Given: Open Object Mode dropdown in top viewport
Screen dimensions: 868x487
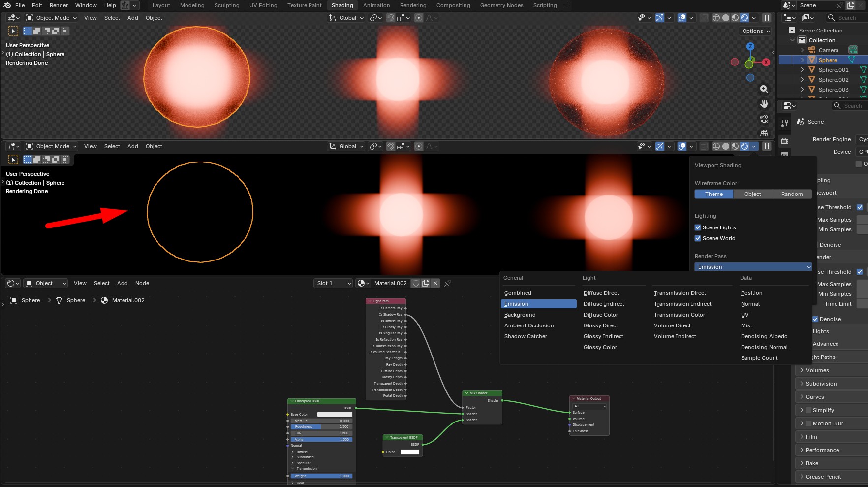Looking at the screenshot, I should coord(52,18).
